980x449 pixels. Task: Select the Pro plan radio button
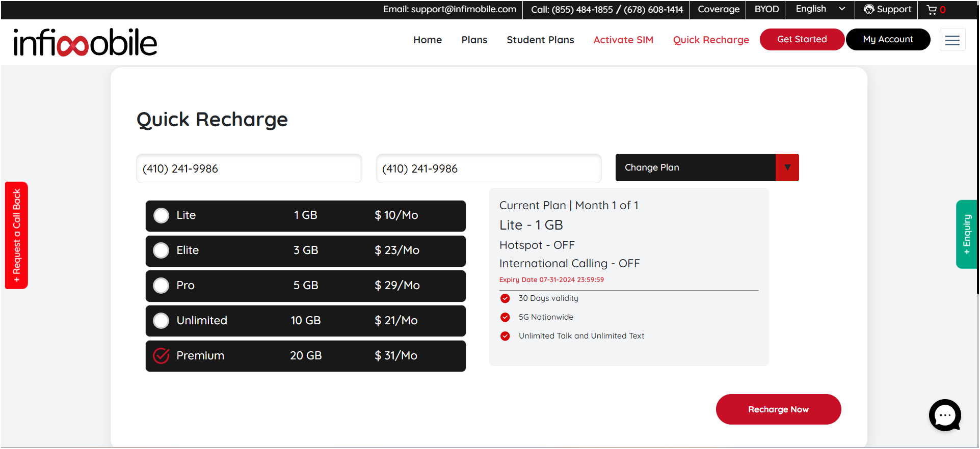[161, 286]
